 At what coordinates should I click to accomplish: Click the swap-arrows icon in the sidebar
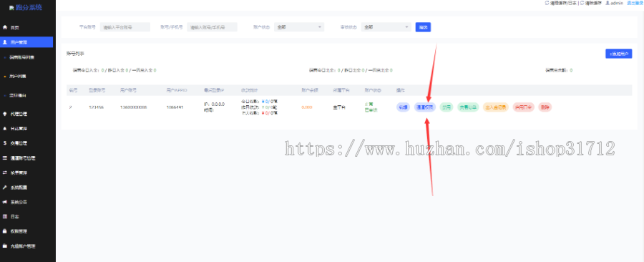(5, 173)
